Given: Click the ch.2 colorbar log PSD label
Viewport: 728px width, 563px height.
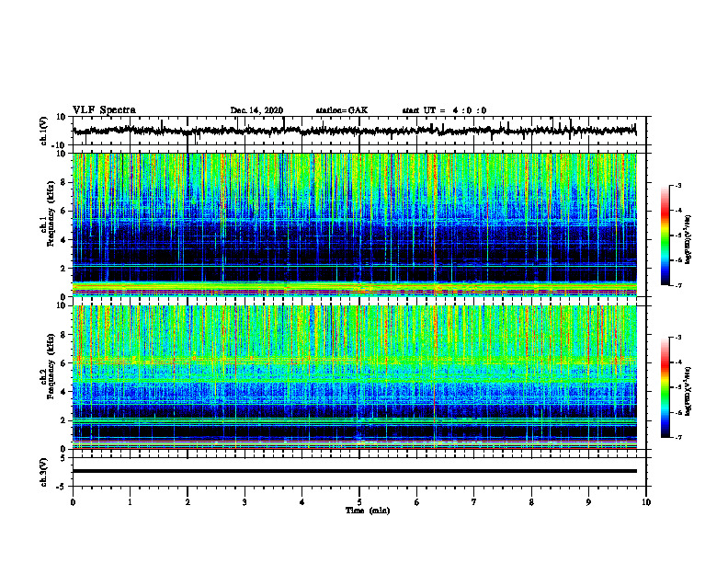Looking at the screenshot, I should click(688, 392).
